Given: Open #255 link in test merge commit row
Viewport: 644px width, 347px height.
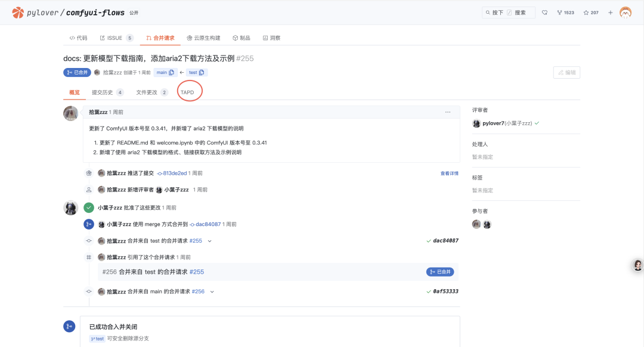Looking at the screenshot, I should (196, 241).
